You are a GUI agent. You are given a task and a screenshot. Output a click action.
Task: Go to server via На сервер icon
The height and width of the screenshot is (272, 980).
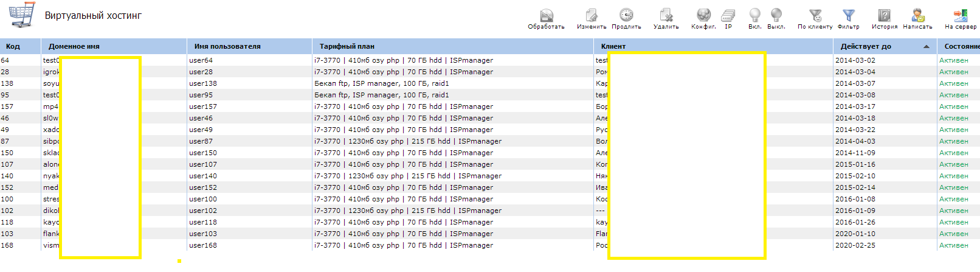[x=960, y=16]
